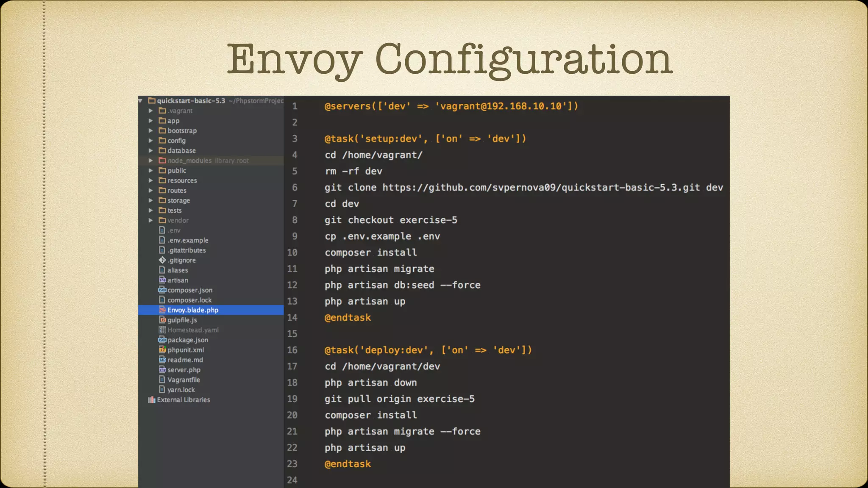Click the @task('setup:dev' line
Image resolution: width=868 pixels, height=488 pixels.
pos(425,139)
